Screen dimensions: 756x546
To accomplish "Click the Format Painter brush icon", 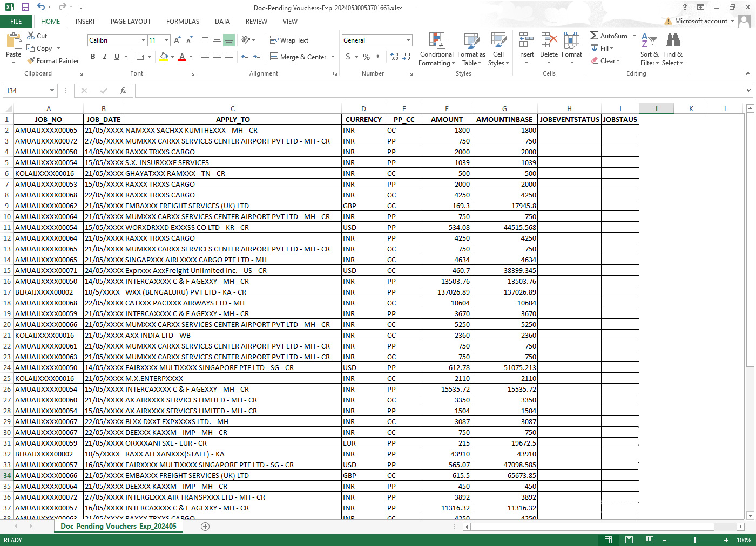I will point(31,61).
